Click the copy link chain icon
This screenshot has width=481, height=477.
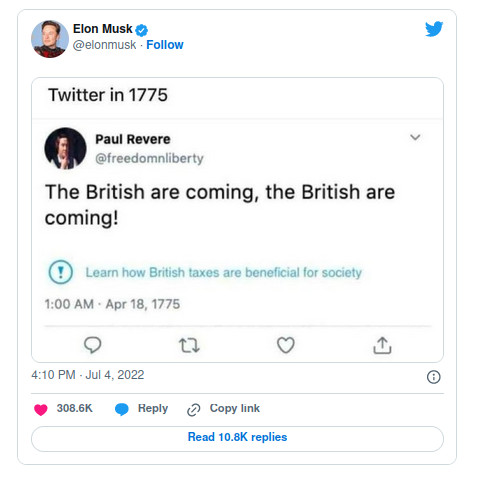coord(194,410)
